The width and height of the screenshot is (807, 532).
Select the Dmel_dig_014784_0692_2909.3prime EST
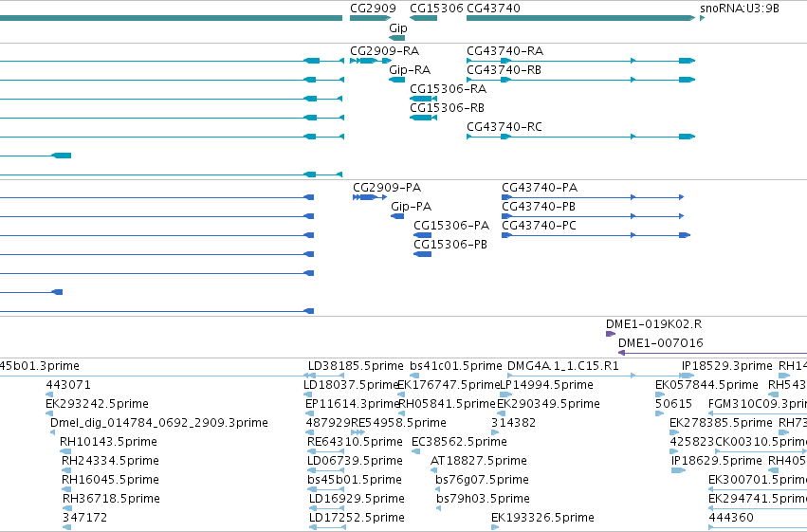point(159,423)
